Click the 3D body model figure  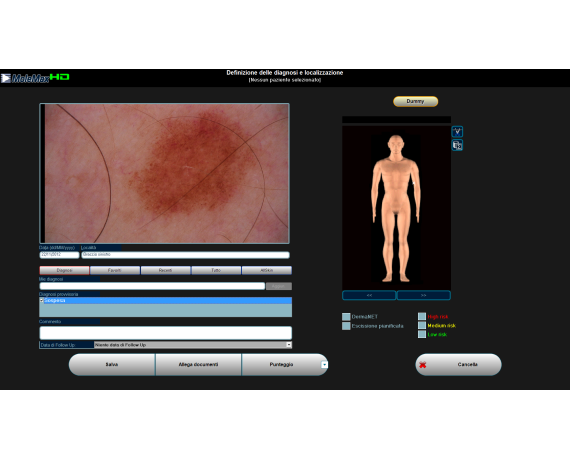(x=396, y=208)
